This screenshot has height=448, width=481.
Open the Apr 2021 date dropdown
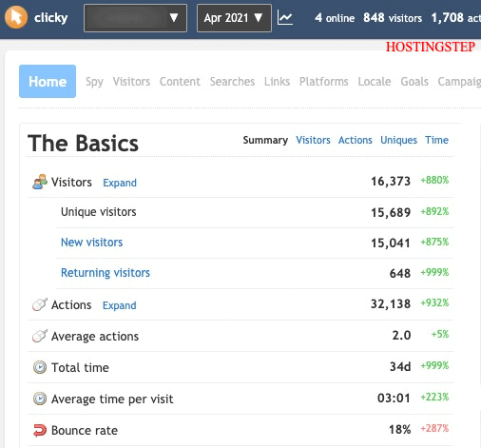234,18
